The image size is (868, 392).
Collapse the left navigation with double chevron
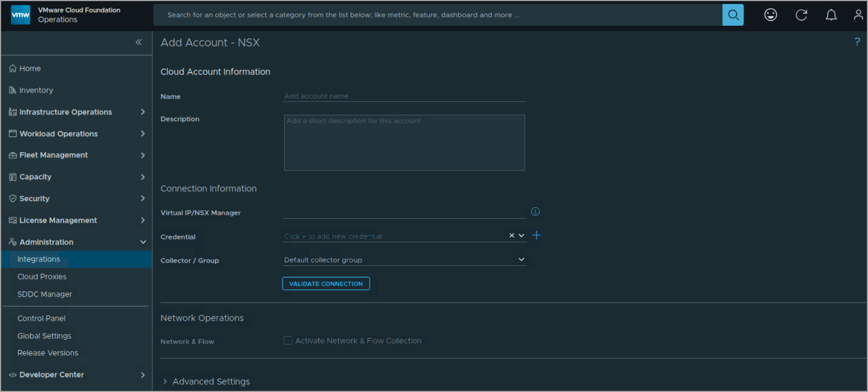[139, 42]
